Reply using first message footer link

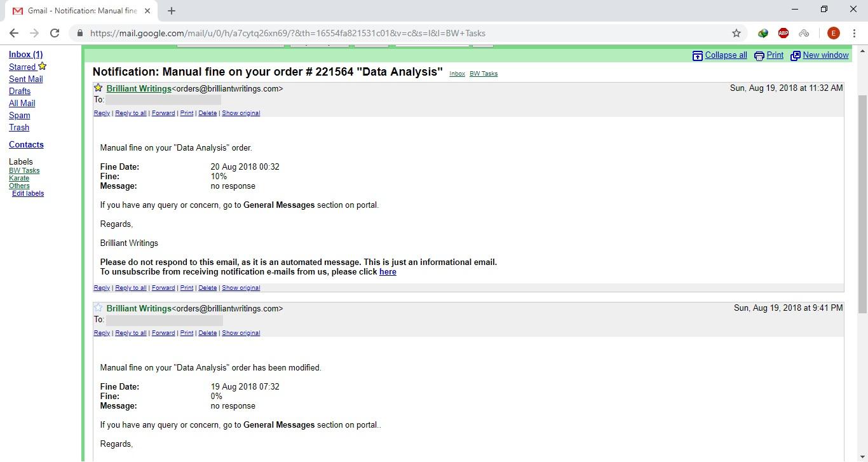coord(102,288)
